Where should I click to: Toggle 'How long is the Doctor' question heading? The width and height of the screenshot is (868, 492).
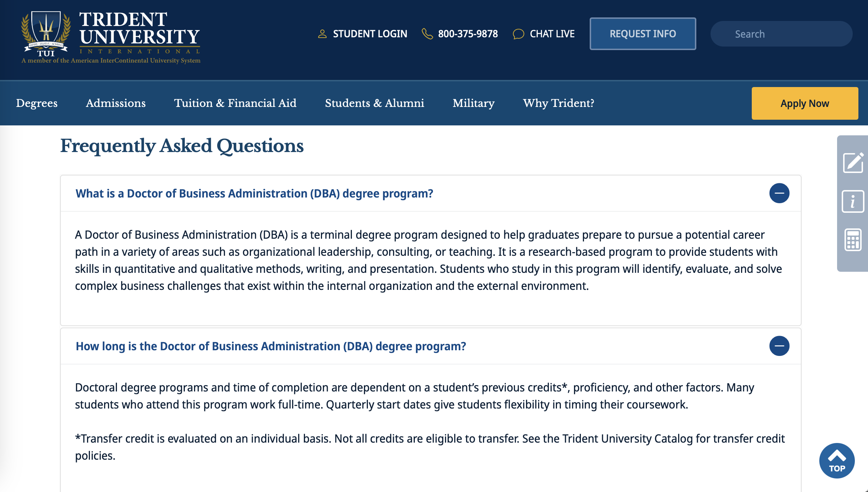(271, 346)
